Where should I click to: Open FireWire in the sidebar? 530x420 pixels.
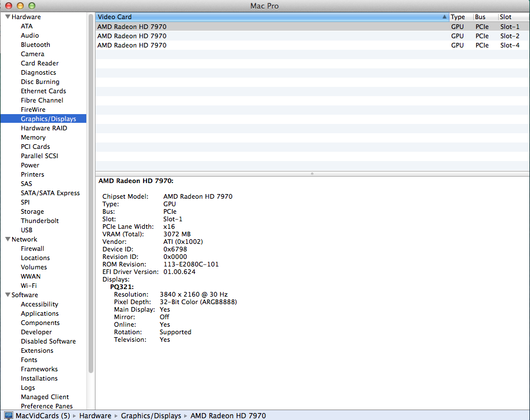(33, 109)
